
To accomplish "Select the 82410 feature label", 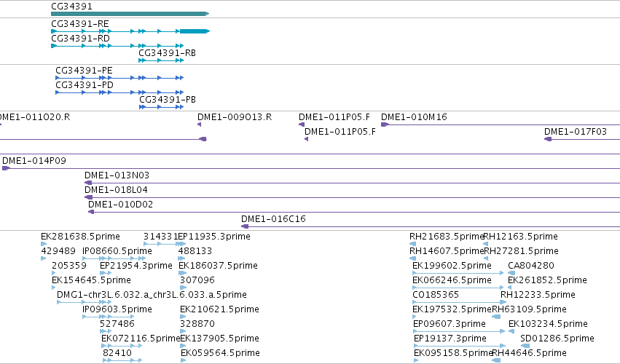I will 117,353.
